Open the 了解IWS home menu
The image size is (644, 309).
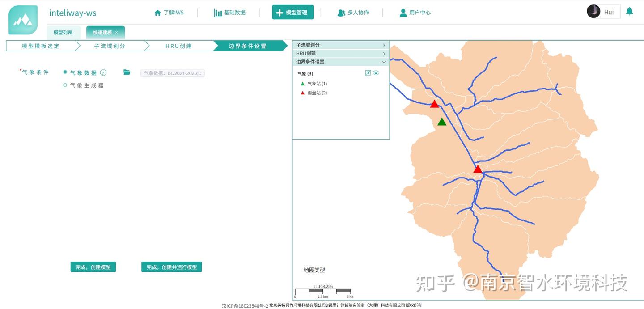169,13
